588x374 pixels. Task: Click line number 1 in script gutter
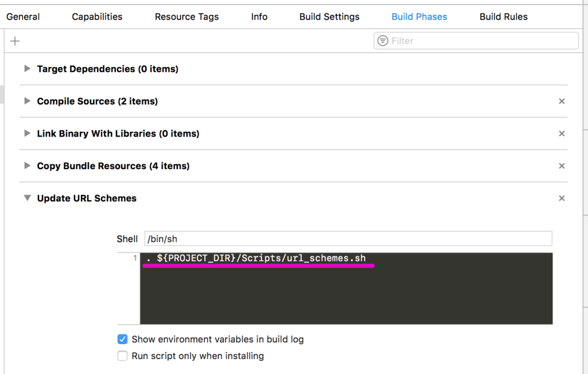coord(135,258)
